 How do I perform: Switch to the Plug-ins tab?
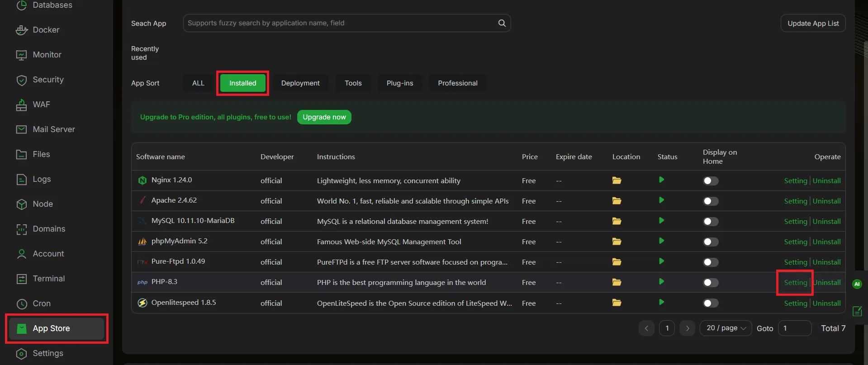pos(400,83)
